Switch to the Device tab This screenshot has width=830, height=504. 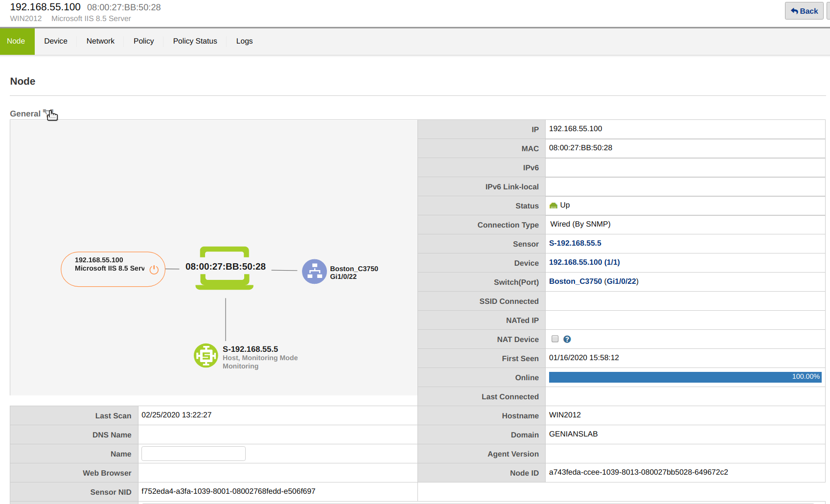point(56,41)
